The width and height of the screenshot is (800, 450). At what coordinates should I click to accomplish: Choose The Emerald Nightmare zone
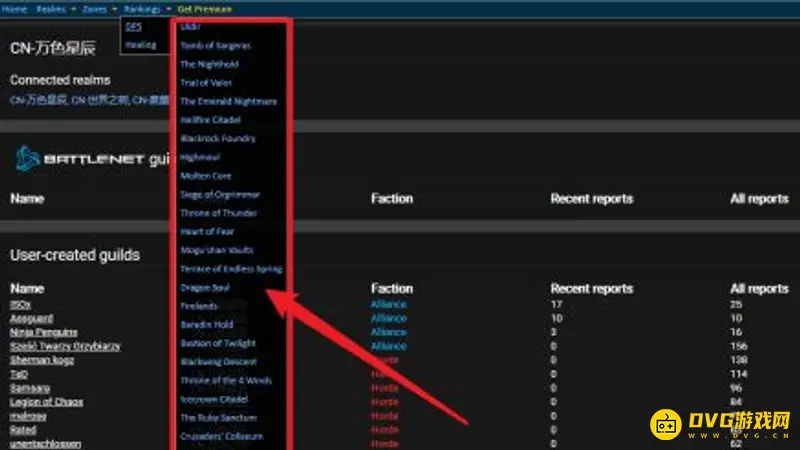(229, 101)
